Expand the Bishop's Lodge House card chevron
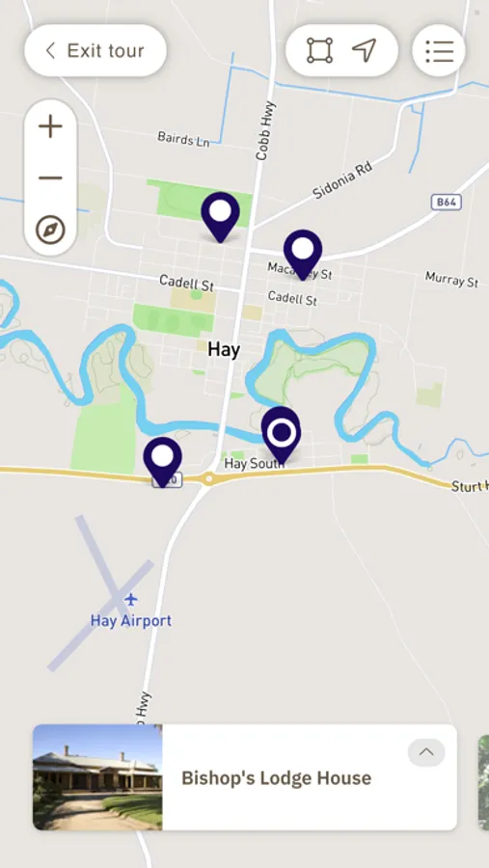489x868 pixels. (426, 752)
